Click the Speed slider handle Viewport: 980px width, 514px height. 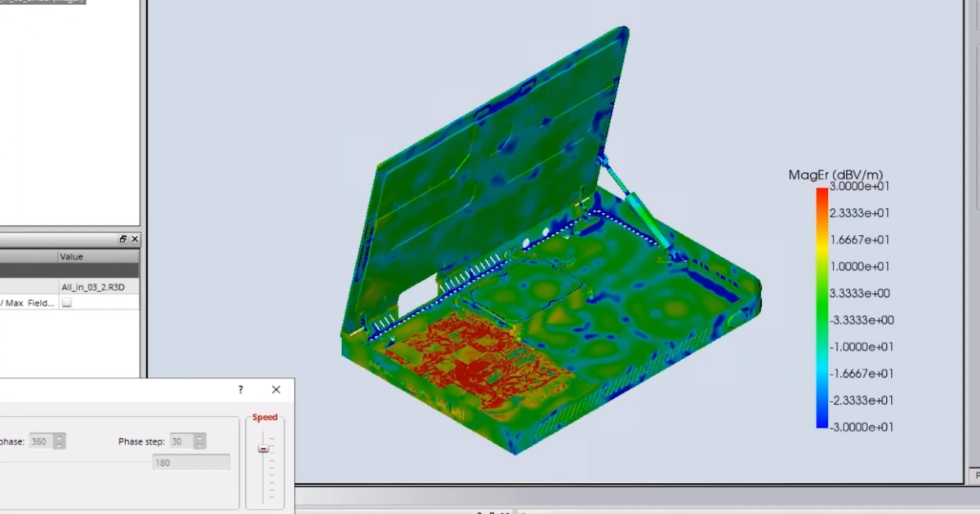point(264,449)
